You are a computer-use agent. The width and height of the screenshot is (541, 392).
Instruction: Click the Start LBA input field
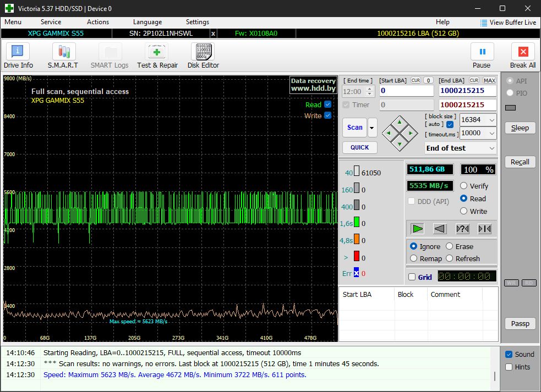click(x=406, y=91)
